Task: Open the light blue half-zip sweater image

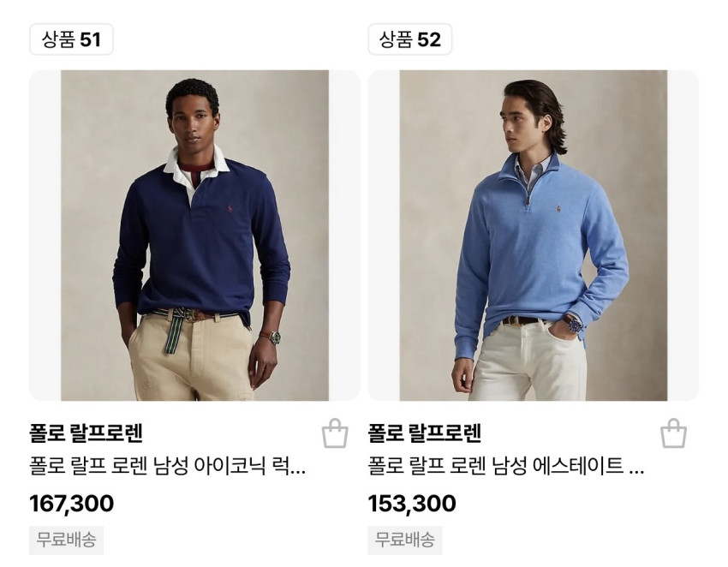Action: pos(533,236)
